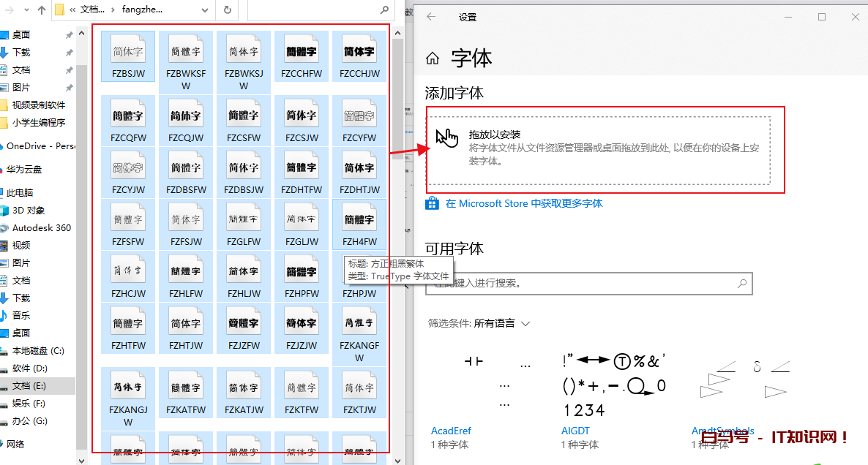Select the FZCCHFW font file
The image size is (868, 465).
301,56
